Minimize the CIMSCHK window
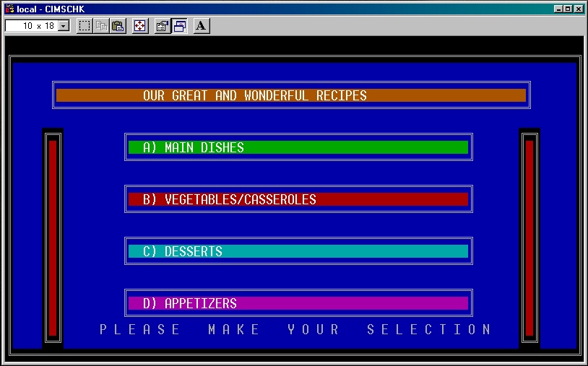Image resolution: width=588 pixels, height=366 pixels. click(x=559, y=9)
